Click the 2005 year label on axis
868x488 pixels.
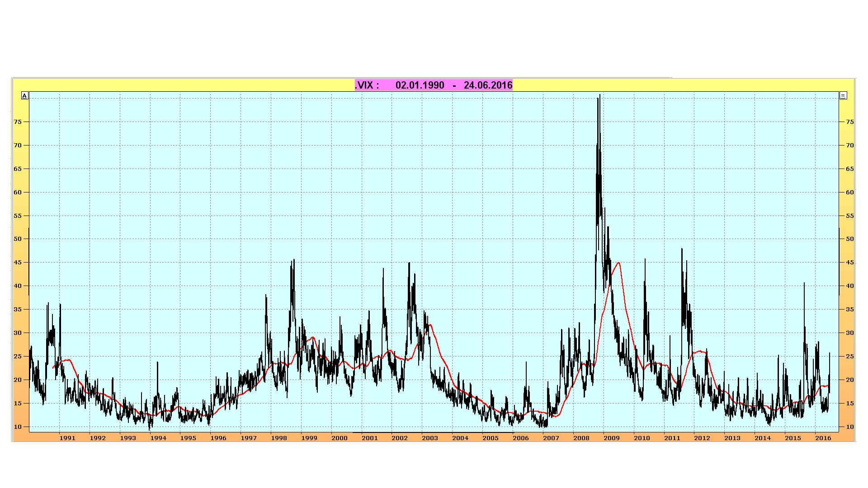(491, 438)
